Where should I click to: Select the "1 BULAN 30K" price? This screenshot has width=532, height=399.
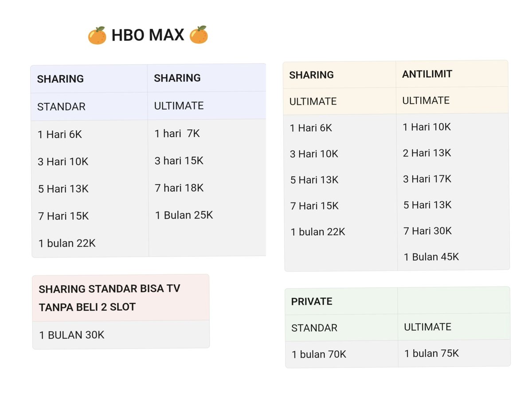pos(71,335)
